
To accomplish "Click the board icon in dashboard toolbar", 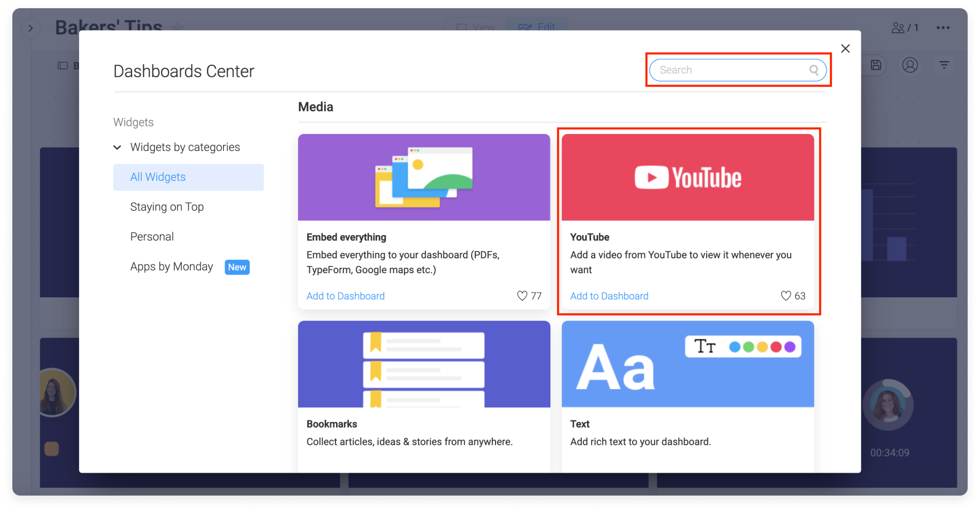I will (63, 66).
